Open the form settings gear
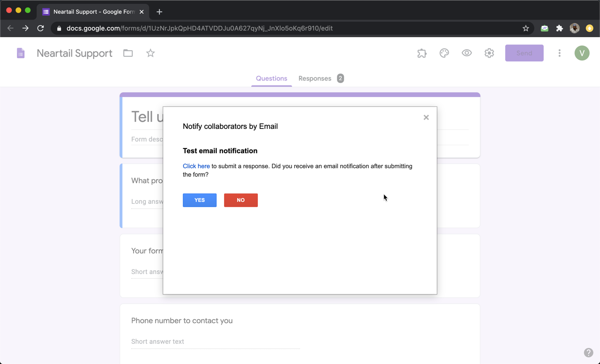This screenshot has width=600, height=364. (489, 53)
